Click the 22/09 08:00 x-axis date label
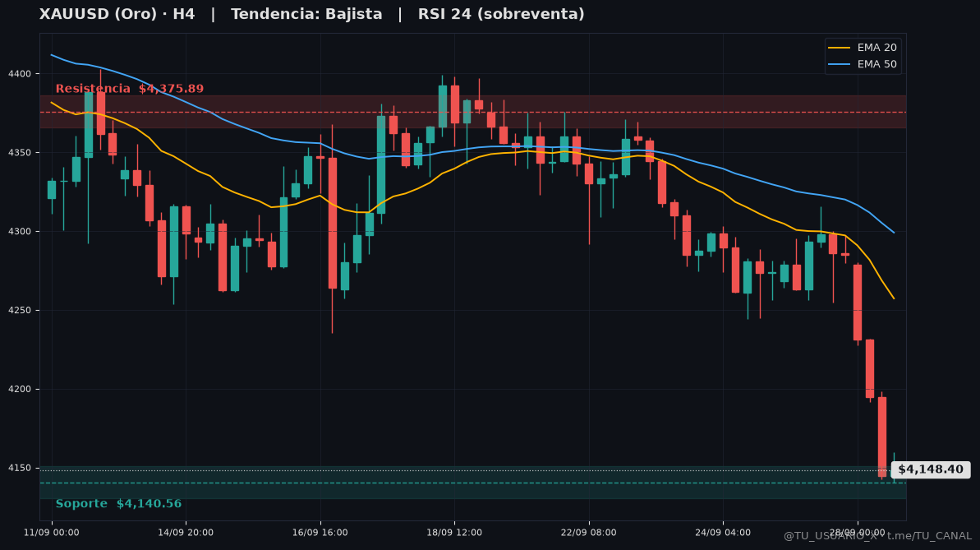Viewport: 980px width, 550px height. (x=589, y=533)
